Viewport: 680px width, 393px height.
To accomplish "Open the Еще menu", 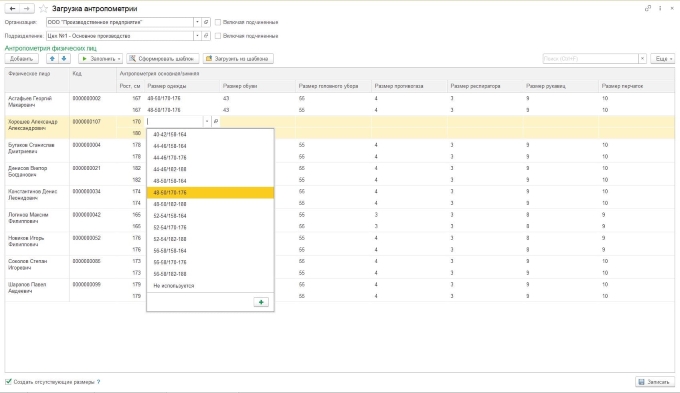I will coord(663,59).
